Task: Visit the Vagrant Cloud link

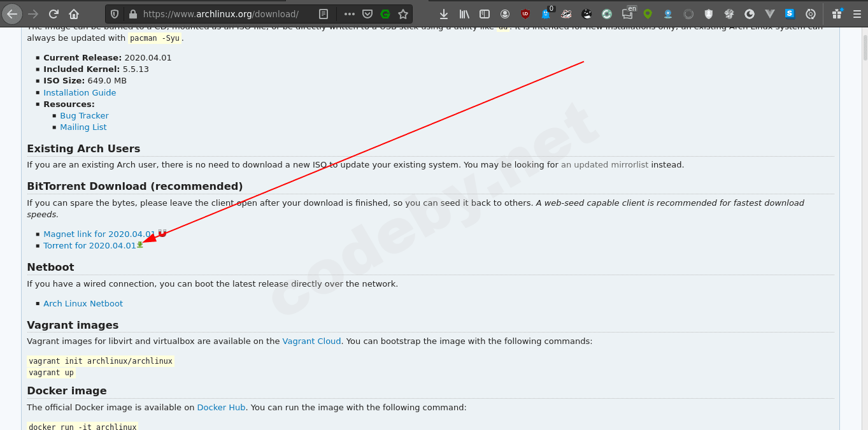Action: tap(311, 341)
